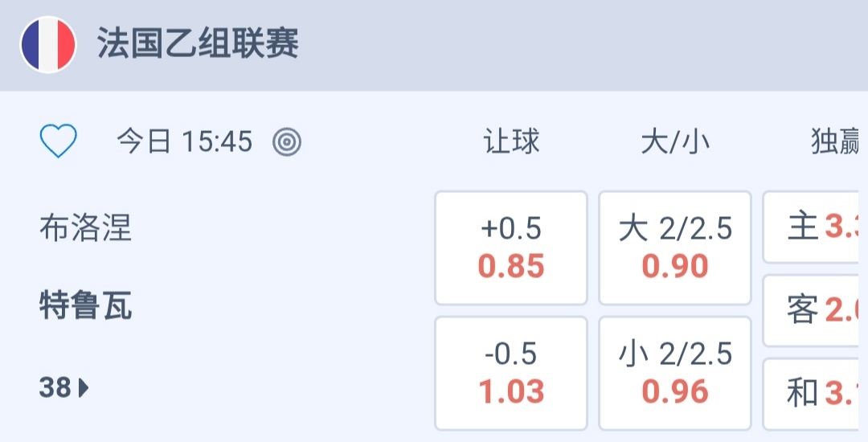Open the 布洛涅 team name
The image size is (868, 442).
point(85,228)
